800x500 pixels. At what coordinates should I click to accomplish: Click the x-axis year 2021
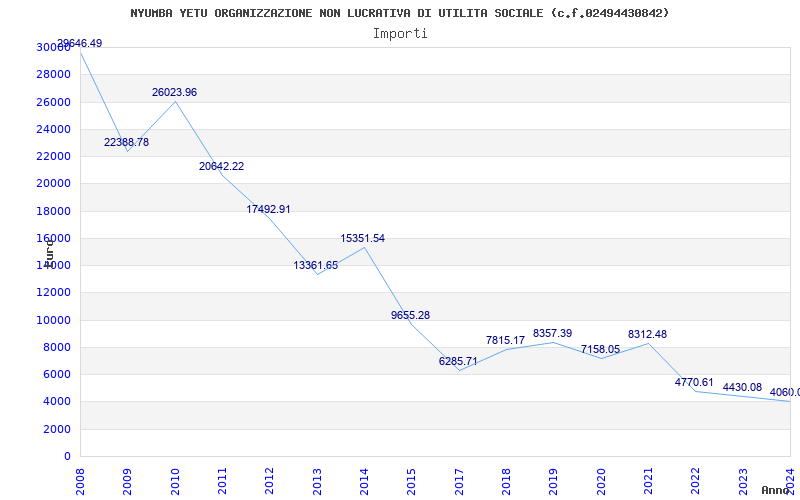pyautogui.click(x=648, y=481)
